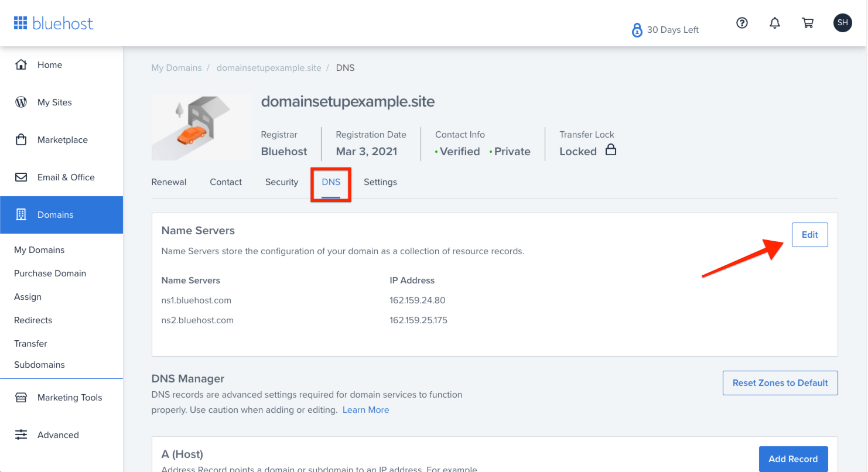
Task: Click the bluehost logo
Action: 53,23
